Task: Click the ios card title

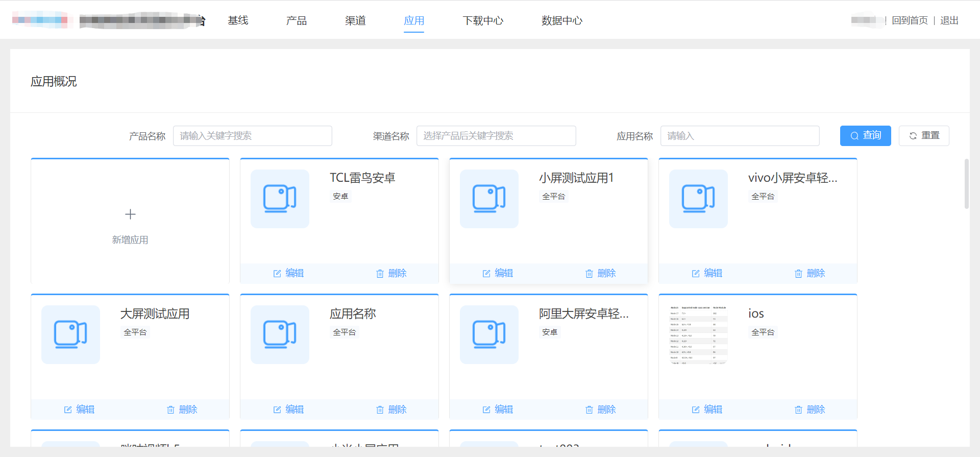Action: point(756,314)
